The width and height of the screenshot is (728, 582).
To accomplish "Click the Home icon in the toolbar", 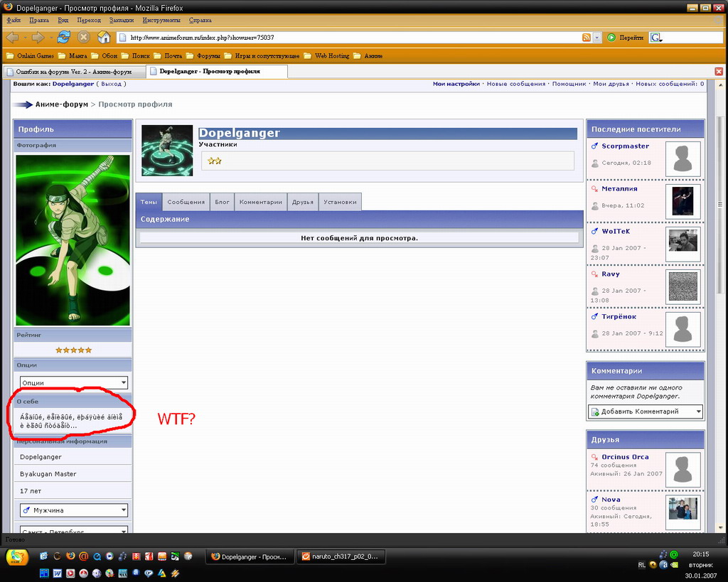I will [x=104, y=37].
